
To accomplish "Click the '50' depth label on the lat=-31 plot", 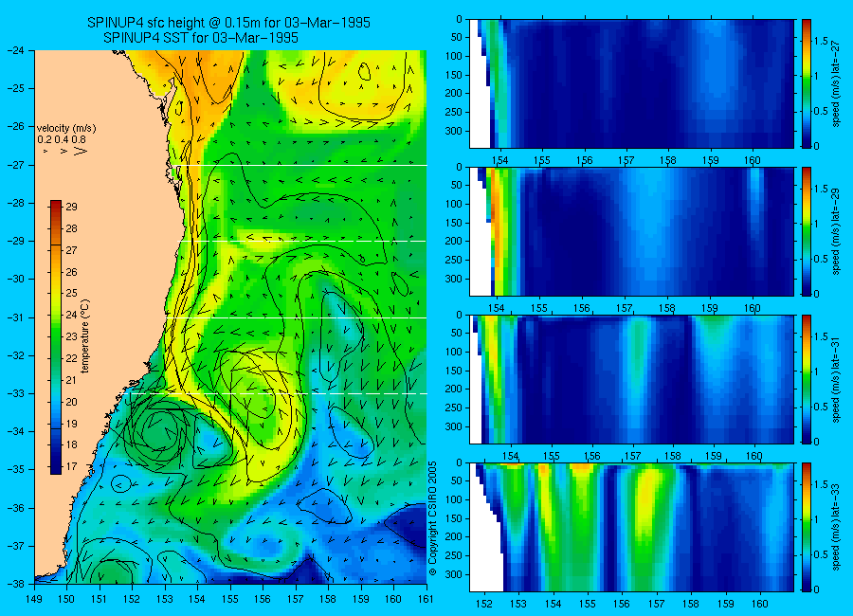I will (457, 333).
